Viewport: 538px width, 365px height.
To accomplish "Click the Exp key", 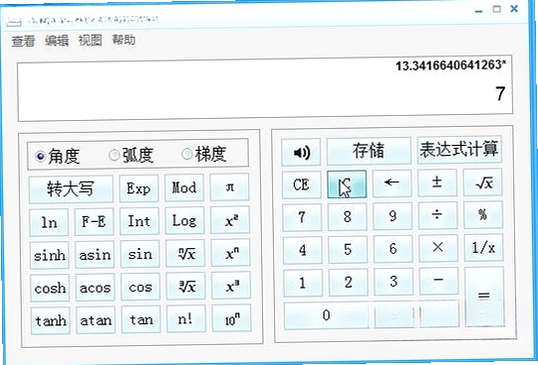I will click(139, 188).
